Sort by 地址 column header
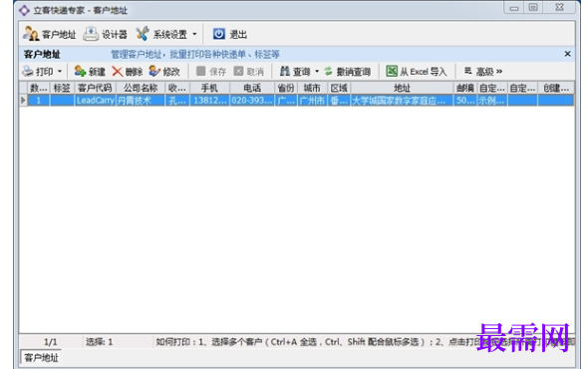The image size is (588, 369). [402, 88]
